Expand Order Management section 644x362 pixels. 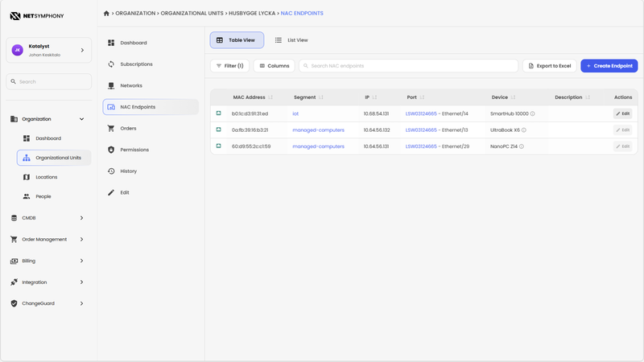tap(82, 239)
